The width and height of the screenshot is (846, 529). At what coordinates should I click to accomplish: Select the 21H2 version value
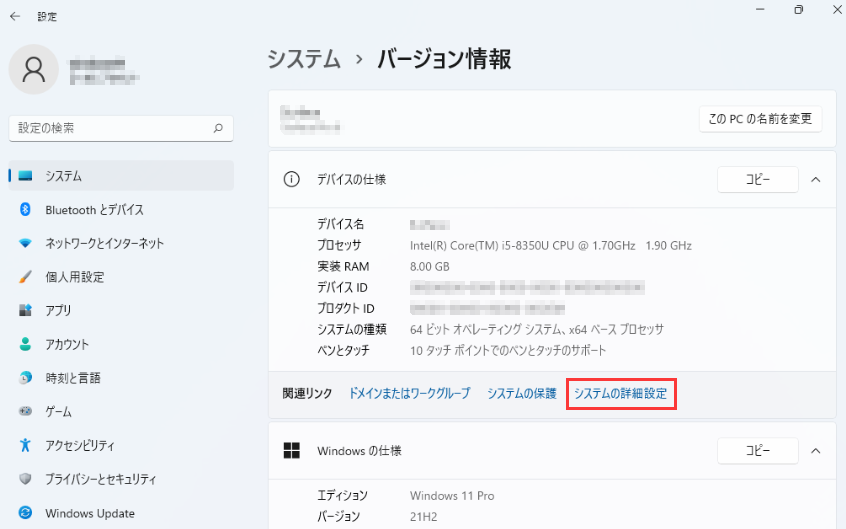coord(424,517)
